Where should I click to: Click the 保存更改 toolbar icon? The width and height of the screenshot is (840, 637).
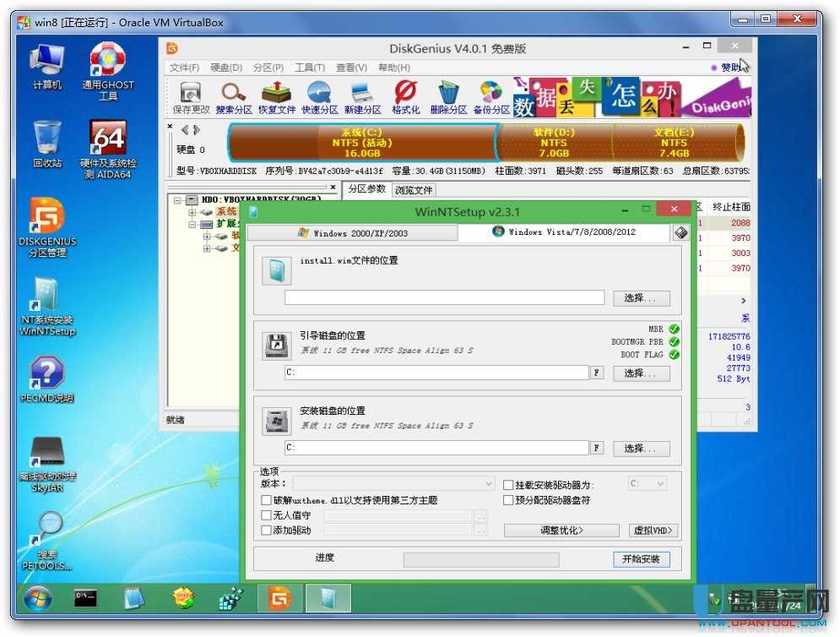click(x=190, y=95)
